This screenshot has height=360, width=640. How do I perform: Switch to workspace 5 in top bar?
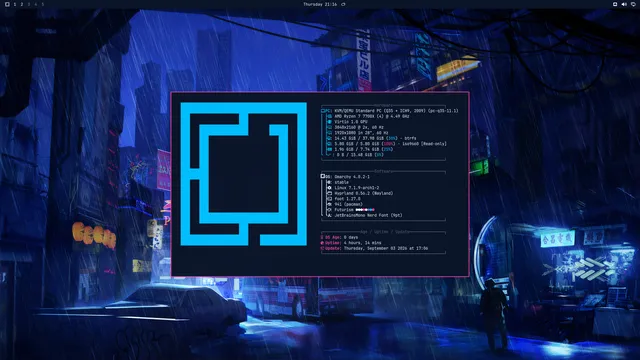click(42, 4)
